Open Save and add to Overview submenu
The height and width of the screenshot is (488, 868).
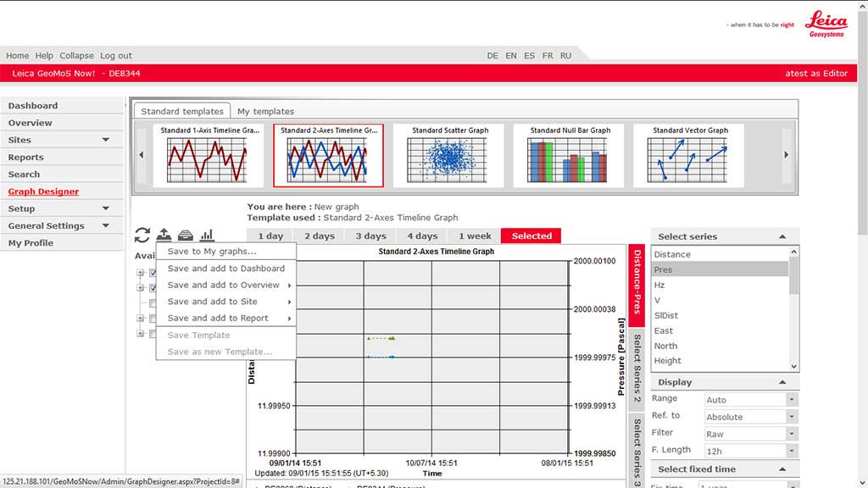pos(225,285)
